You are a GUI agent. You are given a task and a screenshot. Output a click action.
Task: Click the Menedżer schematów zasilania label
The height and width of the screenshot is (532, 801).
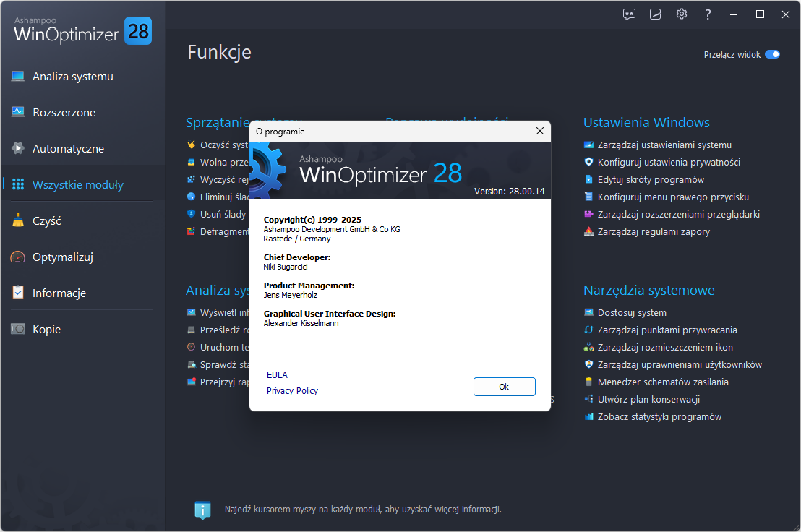[x=663, y=382]
